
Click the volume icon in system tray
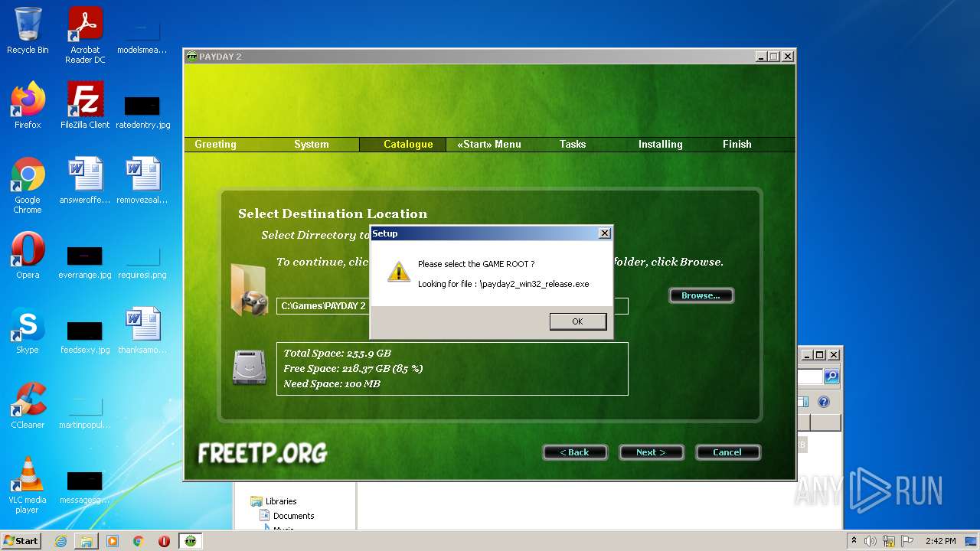point(871,541)
